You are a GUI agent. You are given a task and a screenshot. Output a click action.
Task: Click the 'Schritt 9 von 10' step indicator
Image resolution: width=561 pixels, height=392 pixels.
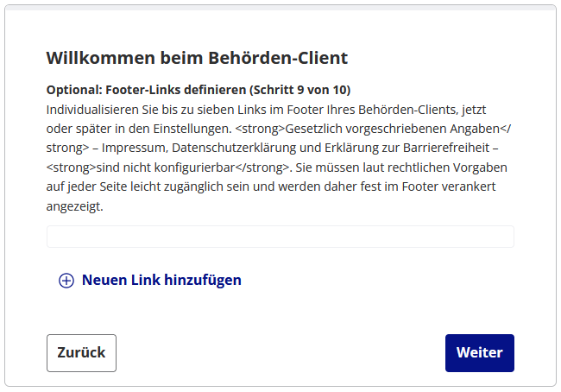coord(300,90)
